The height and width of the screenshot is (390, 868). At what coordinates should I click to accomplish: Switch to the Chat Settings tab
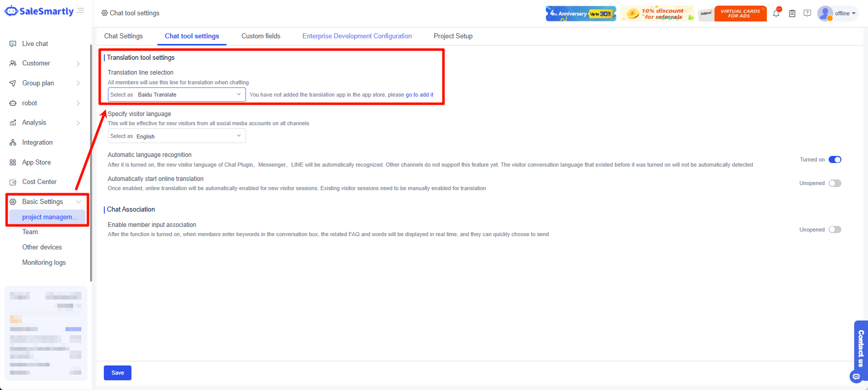(123, 36)
